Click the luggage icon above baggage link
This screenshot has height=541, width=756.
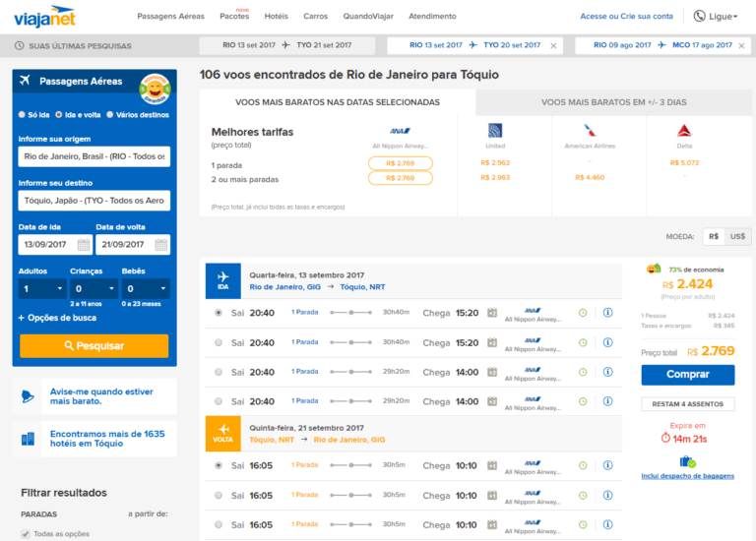click(687, 461)
